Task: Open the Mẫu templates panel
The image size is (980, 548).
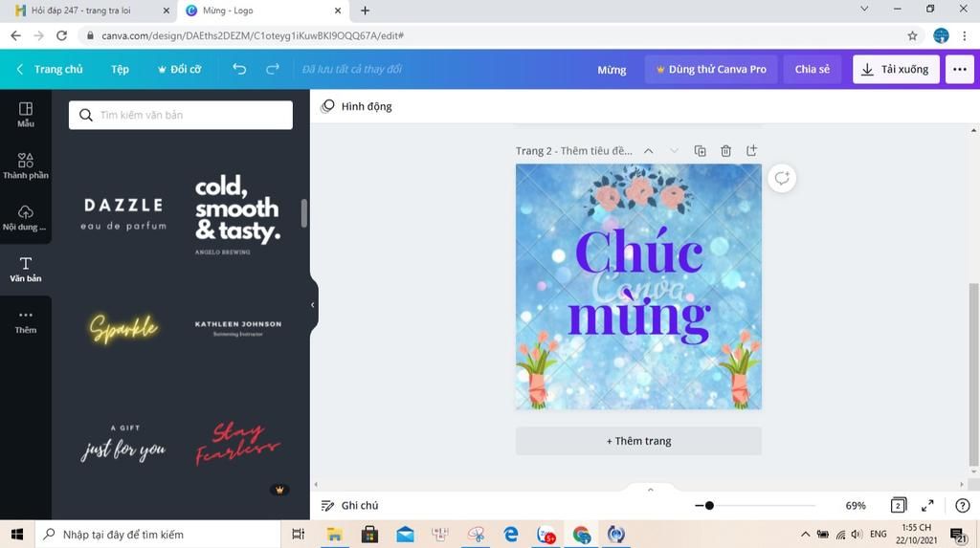Action: (26, 115)
